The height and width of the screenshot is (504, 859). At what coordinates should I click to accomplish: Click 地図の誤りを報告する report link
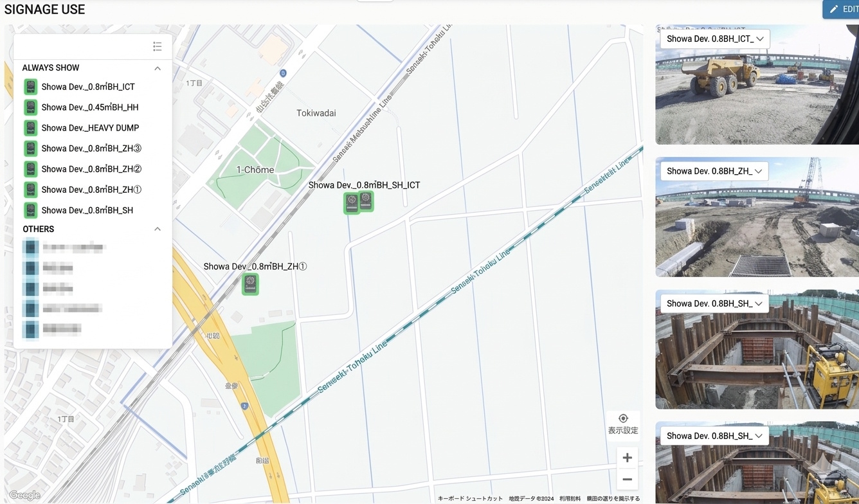(x=613, y=499)
